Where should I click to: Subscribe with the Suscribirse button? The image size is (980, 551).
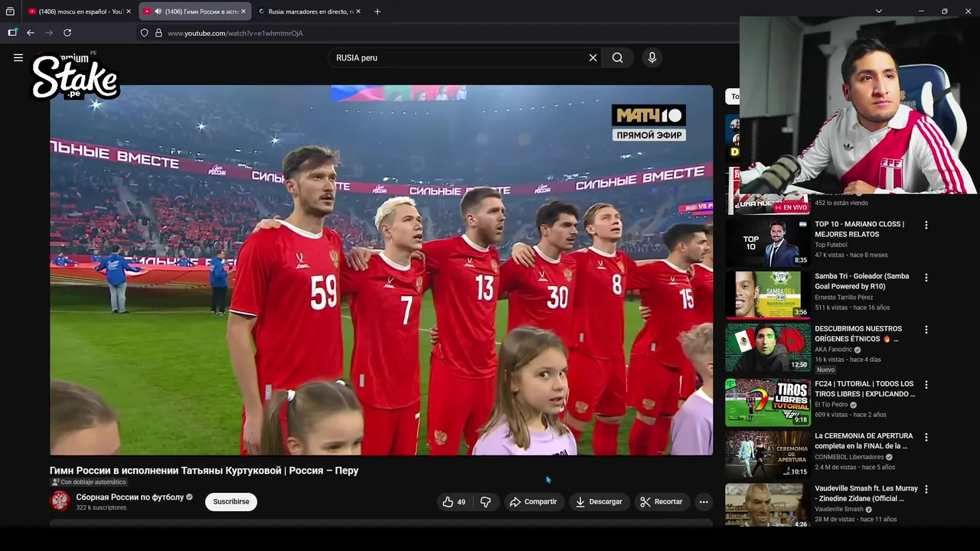[231, 502]
